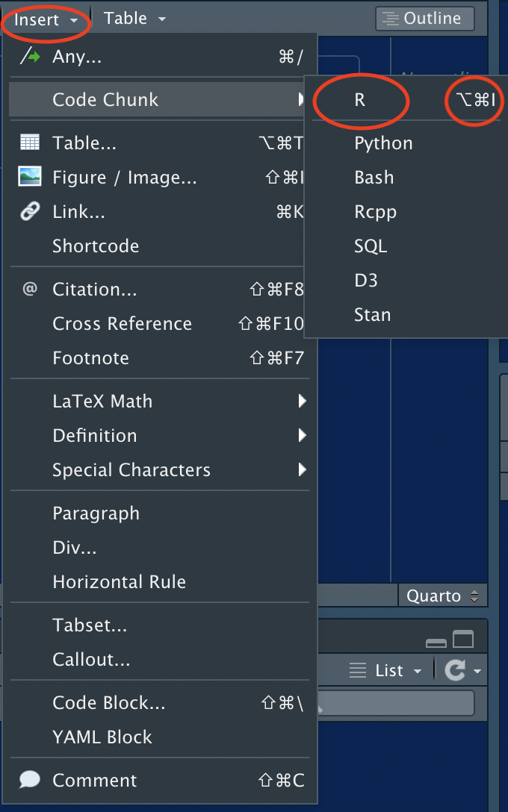Expand the LaTeX Math submenu

coord(102,401)
